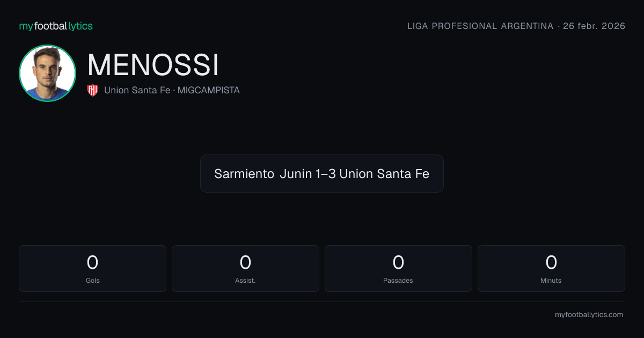Click the Minuts label text
644x338 pixels.
[x=551, y=281]
